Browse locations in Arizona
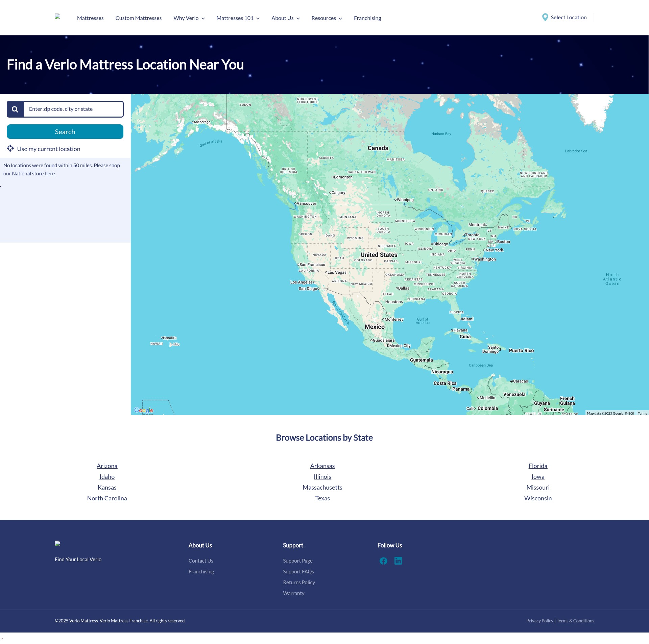The width and height of the screenshot is (649, 644). click(107, 466)
